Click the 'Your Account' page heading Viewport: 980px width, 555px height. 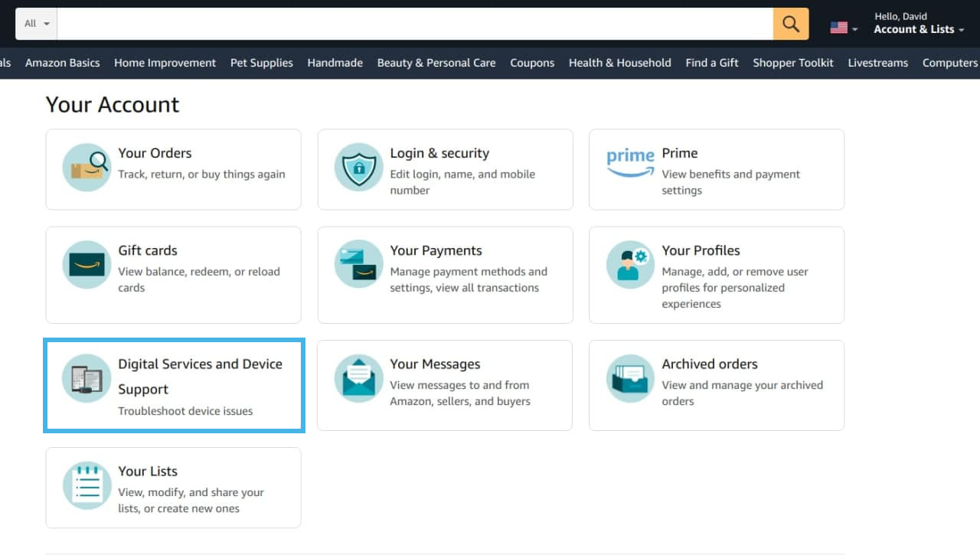pos(113,105)
